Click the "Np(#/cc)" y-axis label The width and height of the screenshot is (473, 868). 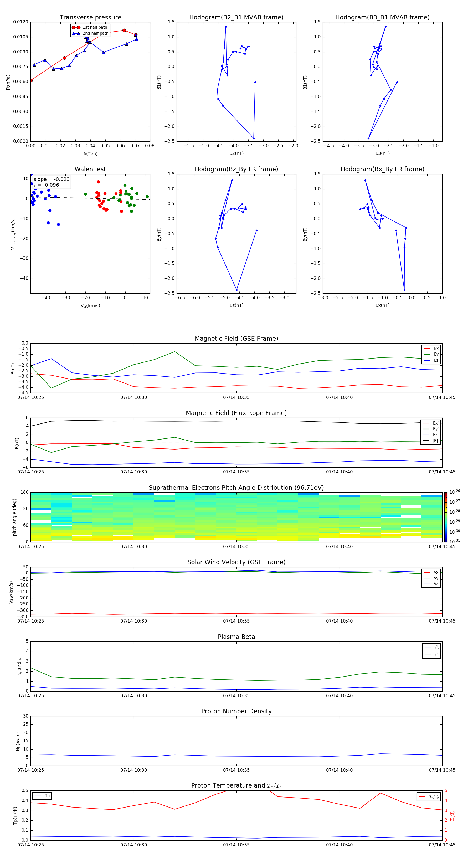[18, 741]
